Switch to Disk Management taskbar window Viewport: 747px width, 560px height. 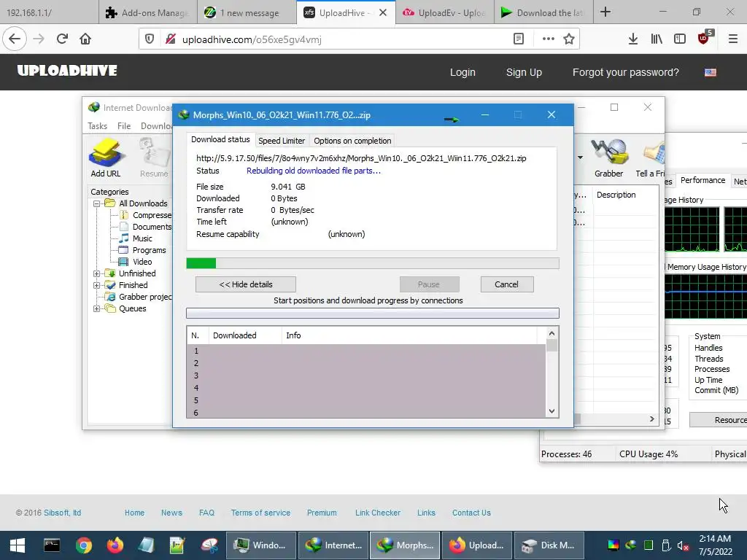(549, 545)
